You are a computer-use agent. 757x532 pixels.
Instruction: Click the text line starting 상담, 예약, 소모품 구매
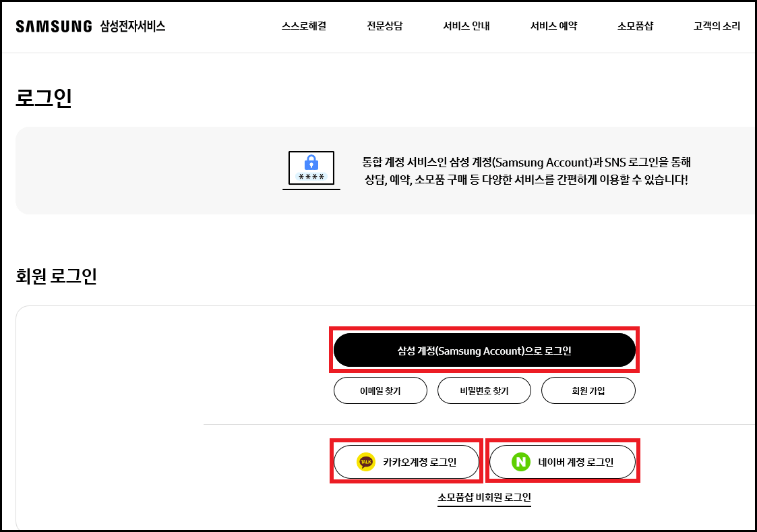[x=526, y=179]
